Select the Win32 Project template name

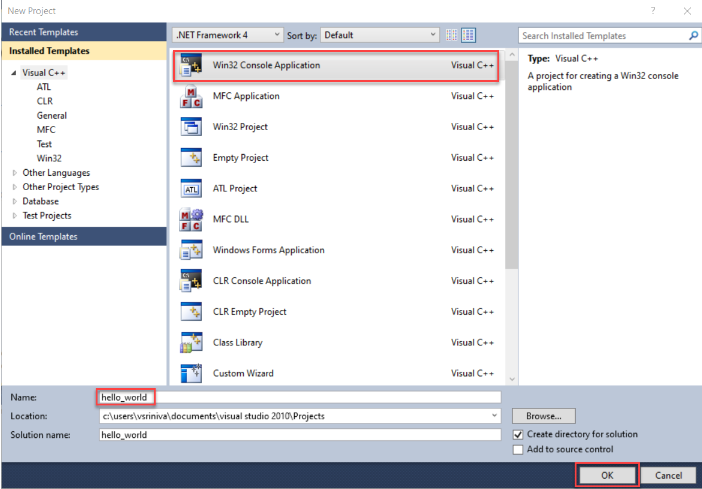tap(240, 127)
